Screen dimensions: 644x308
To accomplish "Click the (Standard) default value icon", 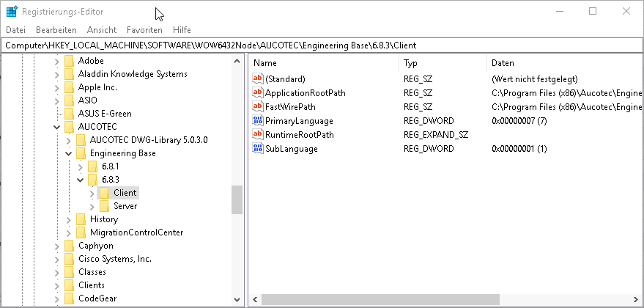I will click(x=258, y=79).
